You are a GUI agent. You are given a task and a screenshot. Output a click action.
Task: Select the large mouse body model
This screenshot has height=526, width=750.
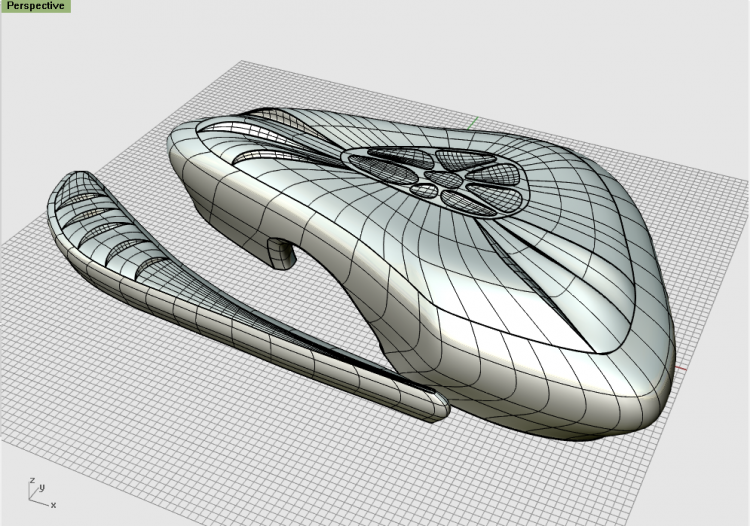(421, 273)
